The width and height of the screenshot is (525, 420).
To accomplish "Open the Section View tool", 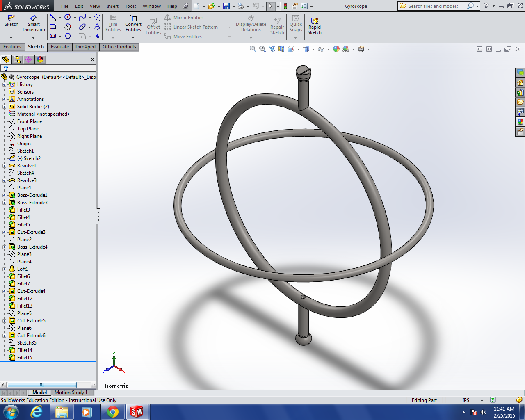I will click(281, 49).
